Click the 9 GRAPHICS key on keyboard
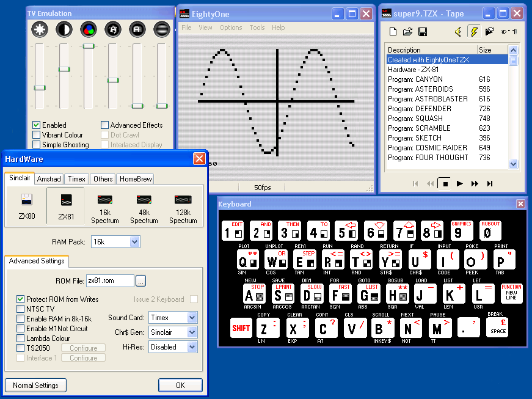 point(462,231)
